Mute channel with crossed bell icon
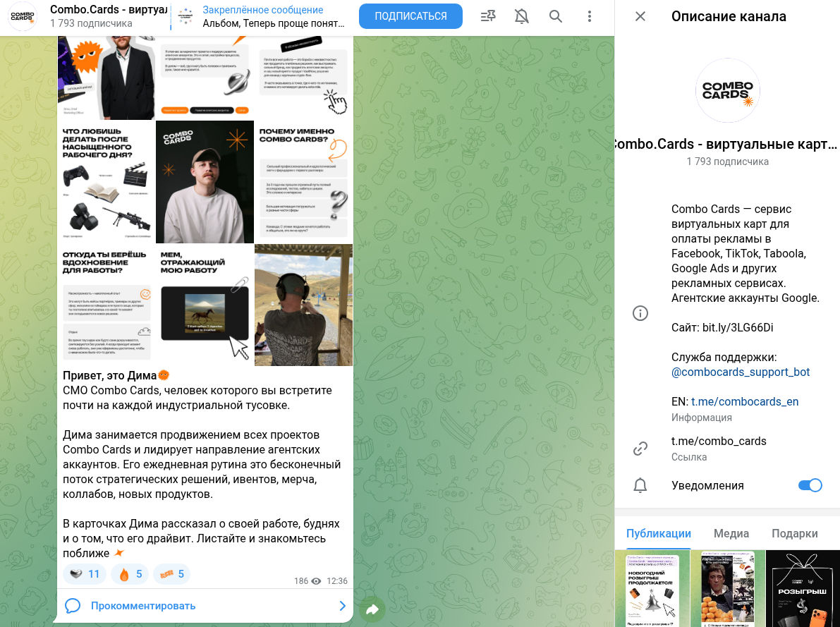The height and width of the screenshot is (627, 840). click(521, 17)
